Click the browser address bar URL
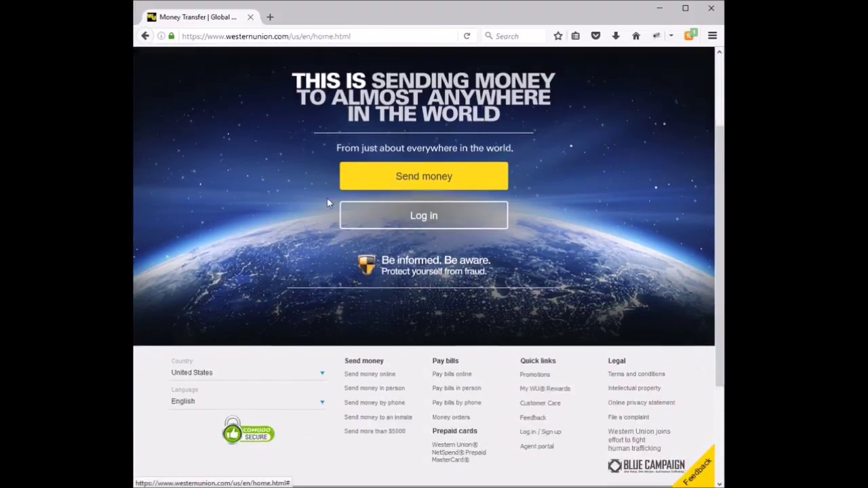The height and width of the screenshot is (488, 868). click(x=266, y=36)
